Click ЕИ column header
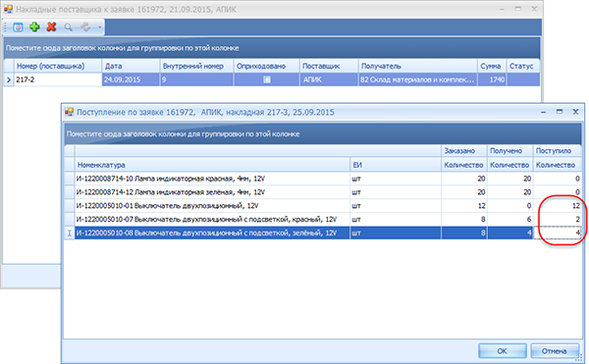Viewport: 589px width, 364px height. tap(396, 165)
